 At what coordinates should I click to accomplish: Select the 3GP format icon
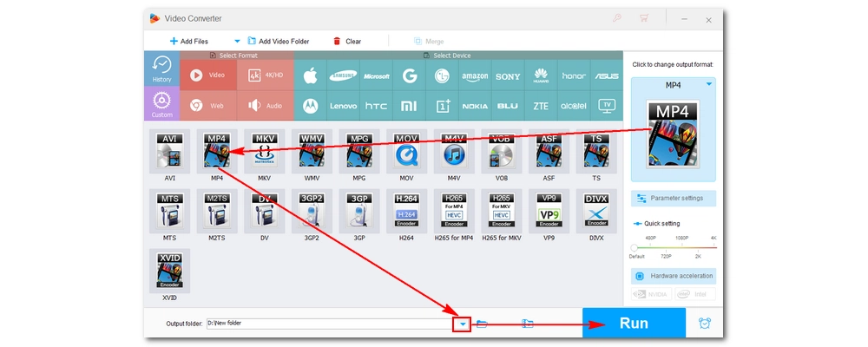359,211
